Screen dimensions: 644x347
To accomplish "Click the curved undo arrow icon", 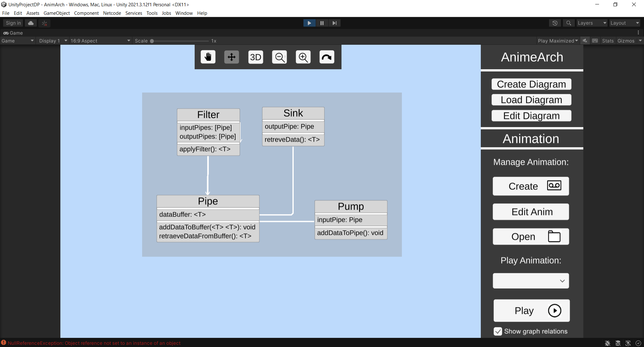I will [327, 57].
